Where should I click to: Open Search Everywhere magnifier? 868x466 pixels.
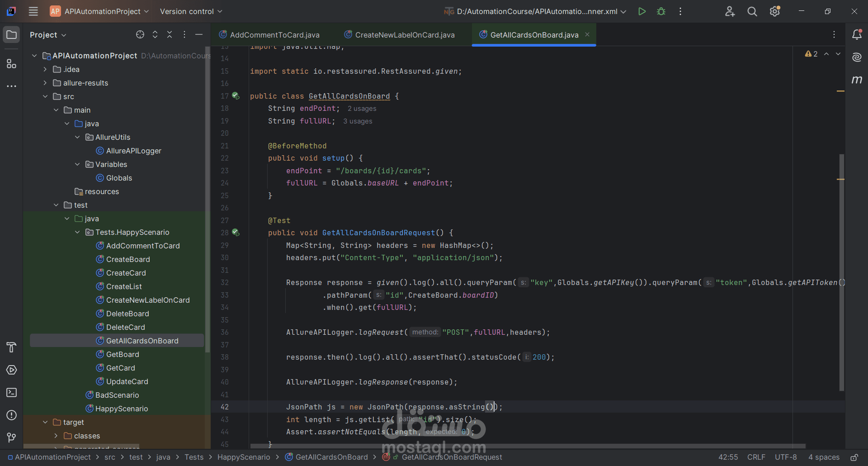(752, 11)
